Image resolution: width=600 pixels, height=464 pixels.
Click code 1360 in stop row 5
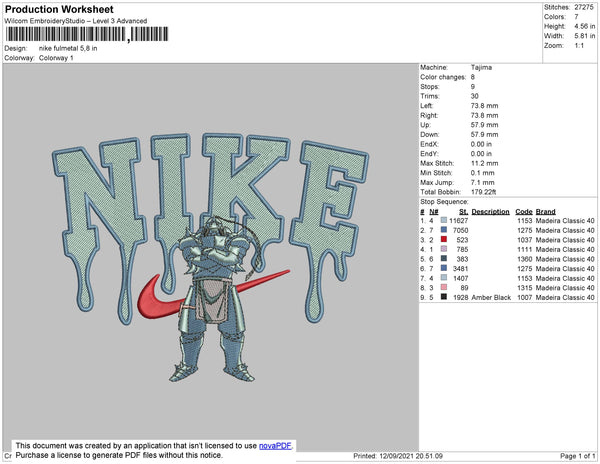(525, 259)
